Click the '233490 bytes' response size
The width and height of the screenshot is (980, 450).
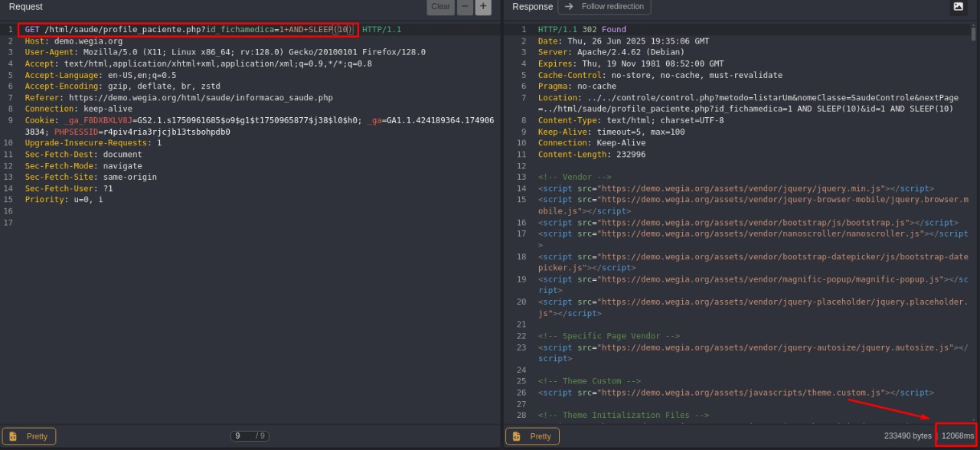(908, 436)
